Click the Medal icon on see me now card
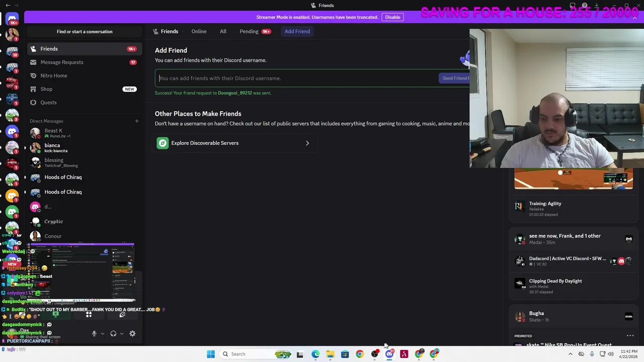 [x=628, y=239]
